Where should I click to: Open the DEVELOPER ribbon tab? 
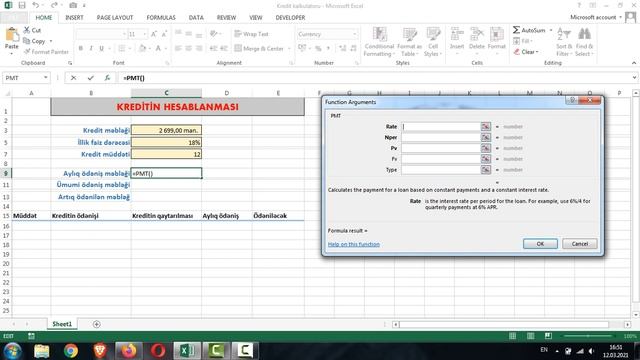pos(290,18)
